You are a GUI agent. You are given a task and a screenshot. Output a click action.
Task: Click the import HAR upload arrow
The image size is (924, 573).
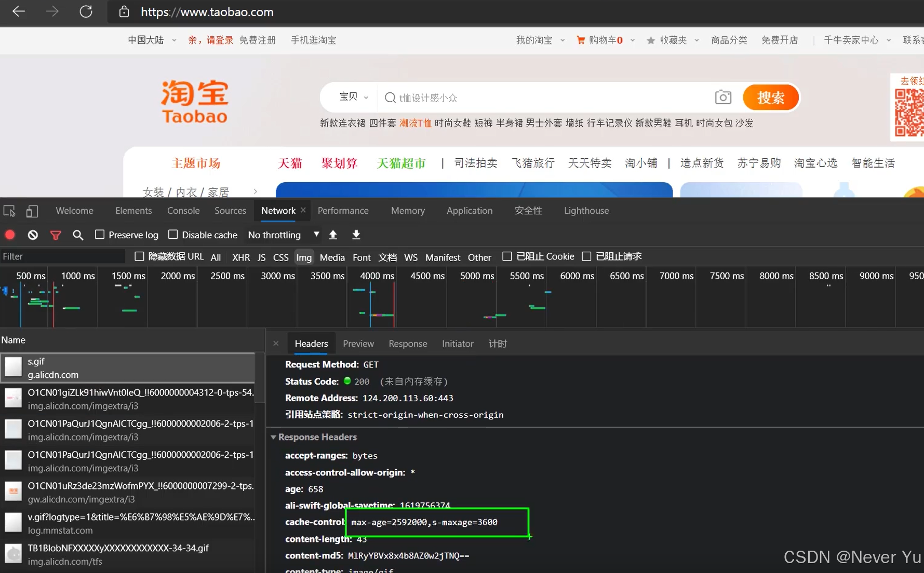(333, 235)
